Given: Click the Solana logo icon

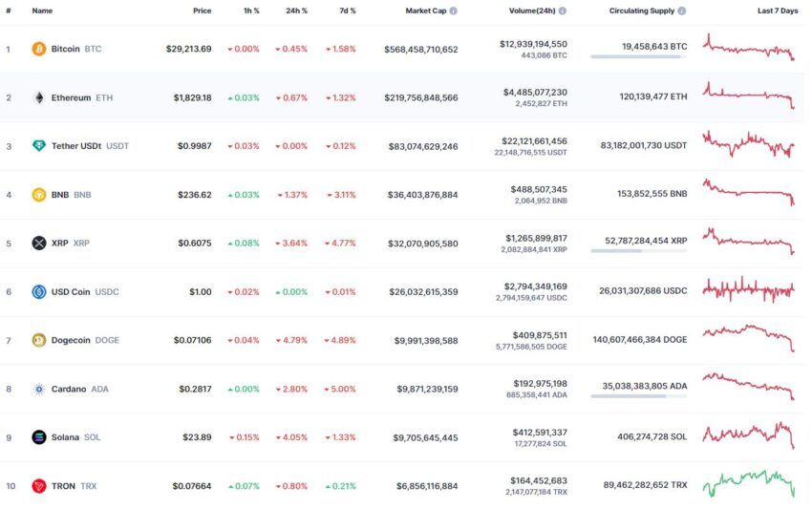Looking at the screenshot, I should 39,437.
